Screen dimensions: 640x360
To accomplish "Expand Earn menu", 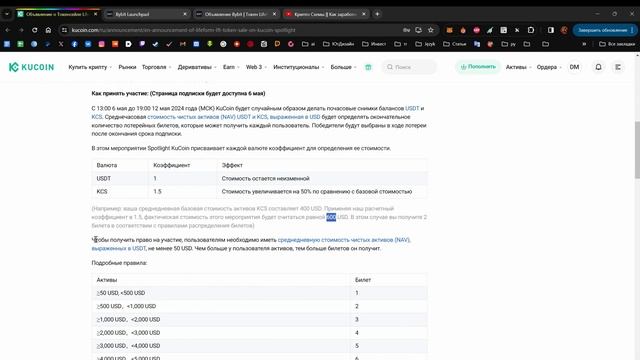I will 231,67.
